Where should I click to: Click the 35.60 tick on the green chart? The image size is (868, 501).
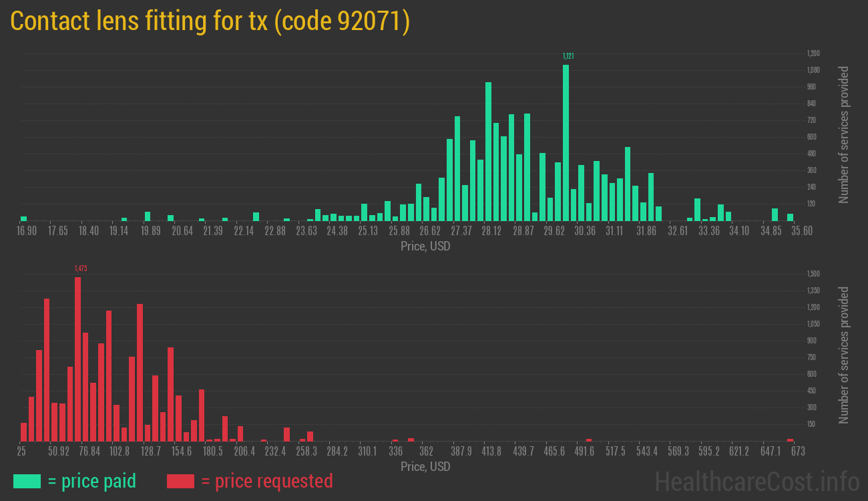tap(791, 231)
